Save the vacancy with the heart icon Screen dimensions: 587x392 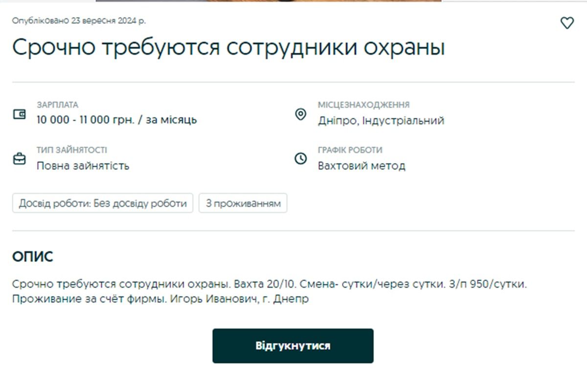pyautogui.click(x=566, y=23)
